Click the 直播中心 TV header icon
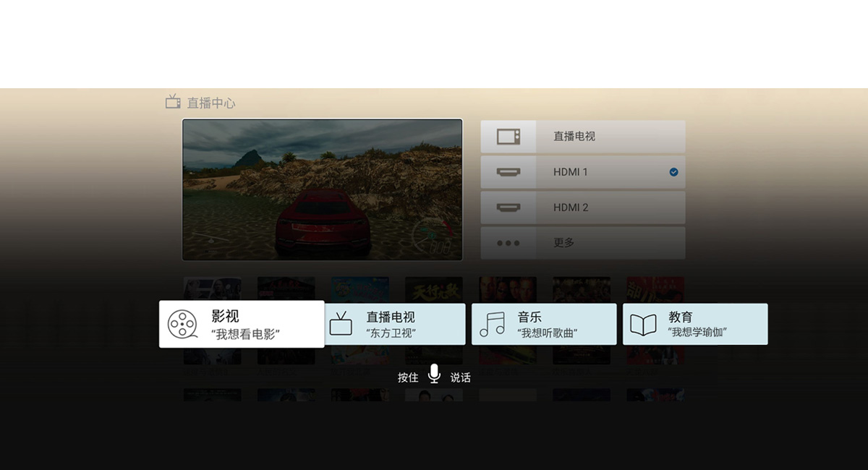Viewport: 868px width, 470px height. (173, 102)
